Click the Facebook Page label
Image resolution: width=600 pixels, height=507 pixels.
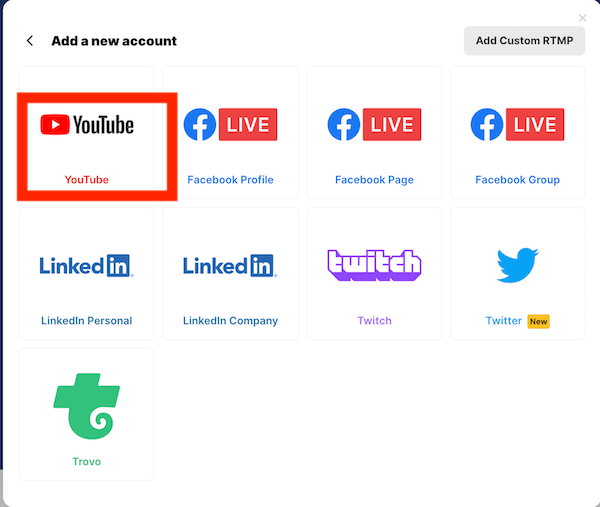pos(374,180)
